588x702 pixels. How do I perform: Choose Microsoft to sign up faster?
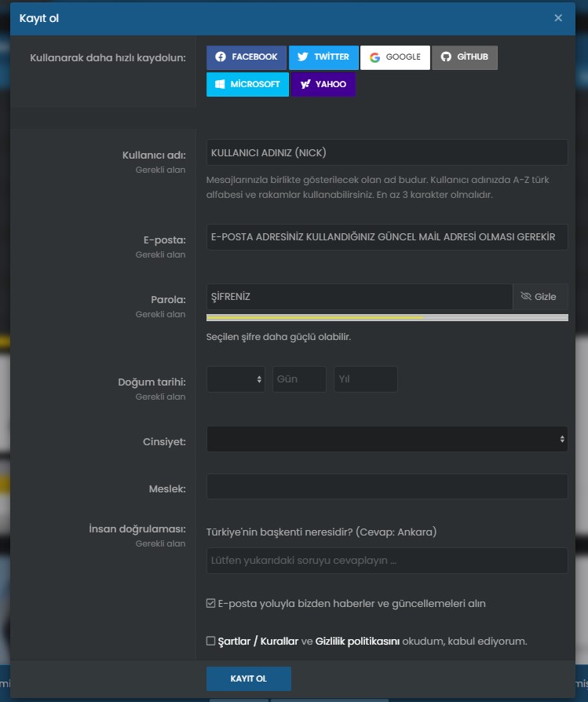coord(247,84)
